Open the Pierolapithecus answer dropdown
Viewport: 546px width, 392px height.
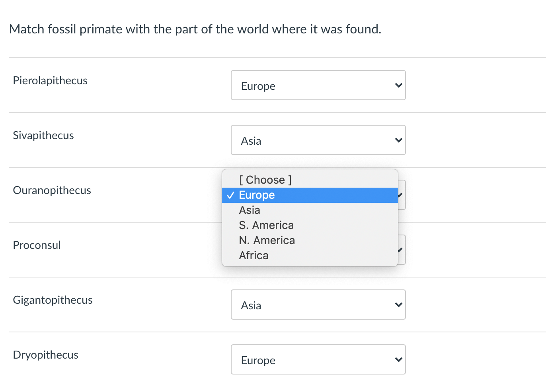click(x=318, y=85)
